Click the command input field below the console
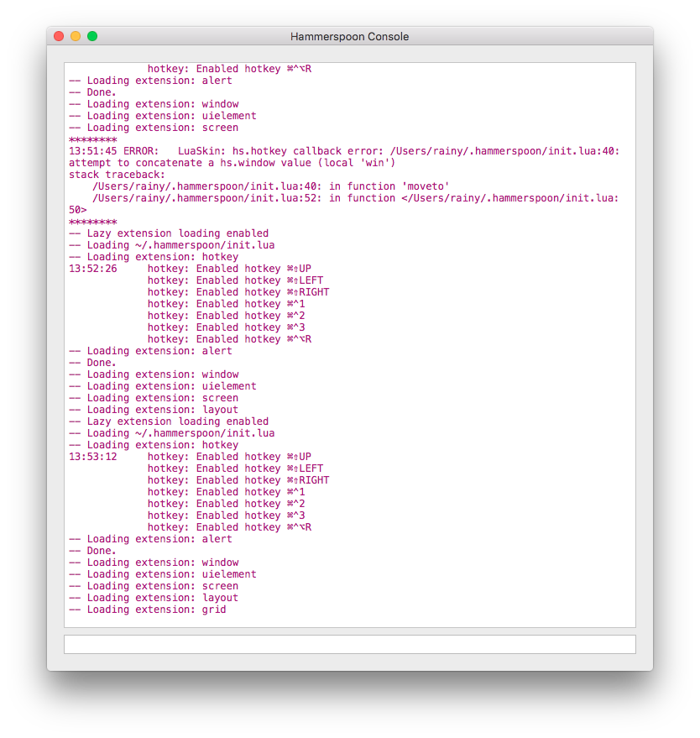 coord(349,644)
